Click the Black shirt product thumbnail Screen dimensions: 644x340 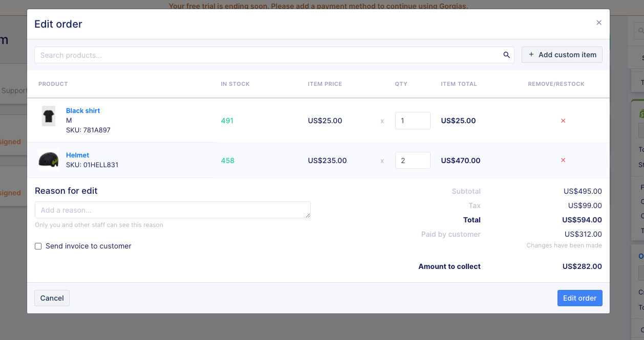tap(49, 117)
